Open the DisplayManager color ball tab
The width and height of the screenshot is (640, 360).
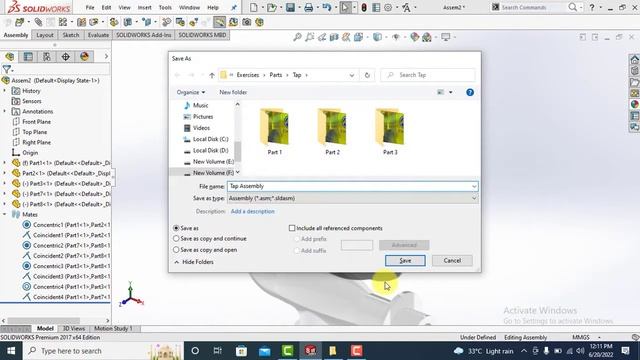pyautogui.click(x=84, y=56)
